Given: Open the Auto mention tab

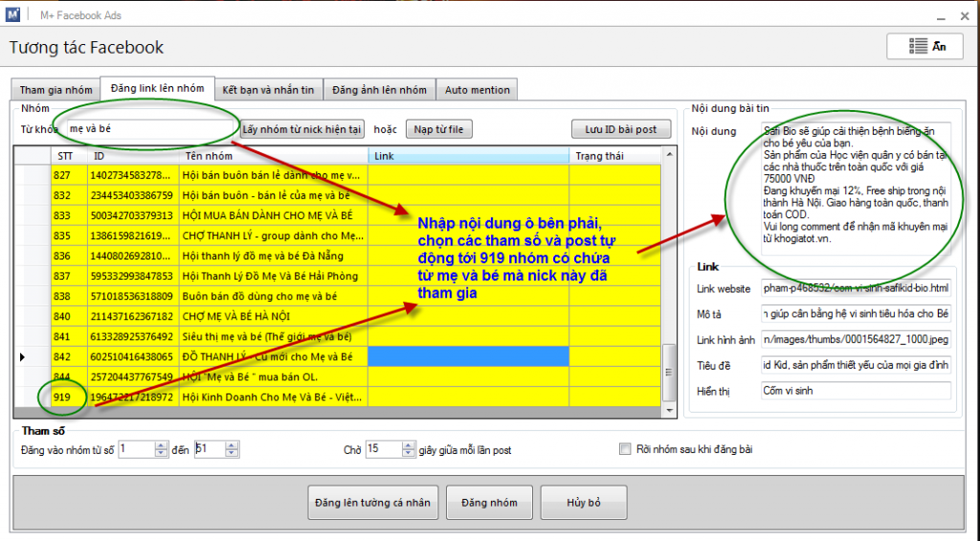Looking at the screenshot, I should pyautogui.click(x=477, y=89).
